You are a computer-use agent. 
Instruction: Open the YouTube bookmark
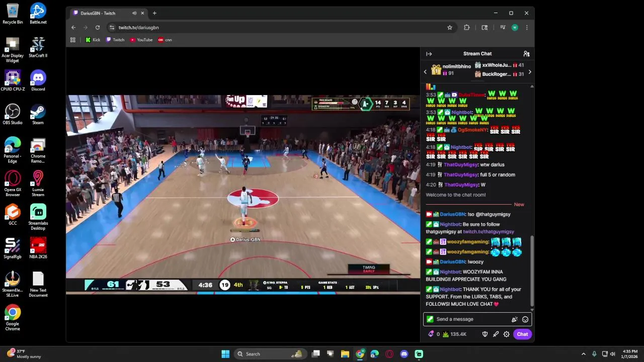[141, 40]
